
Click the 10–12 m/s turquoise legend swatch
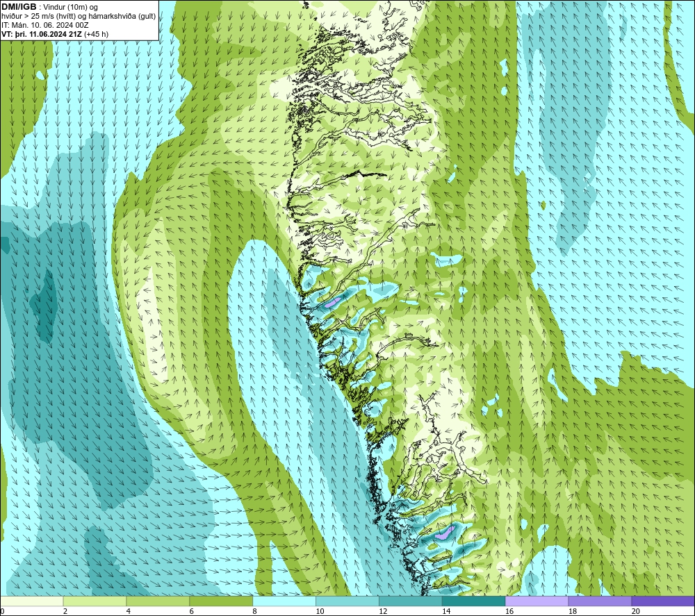(x=347, y=601)
